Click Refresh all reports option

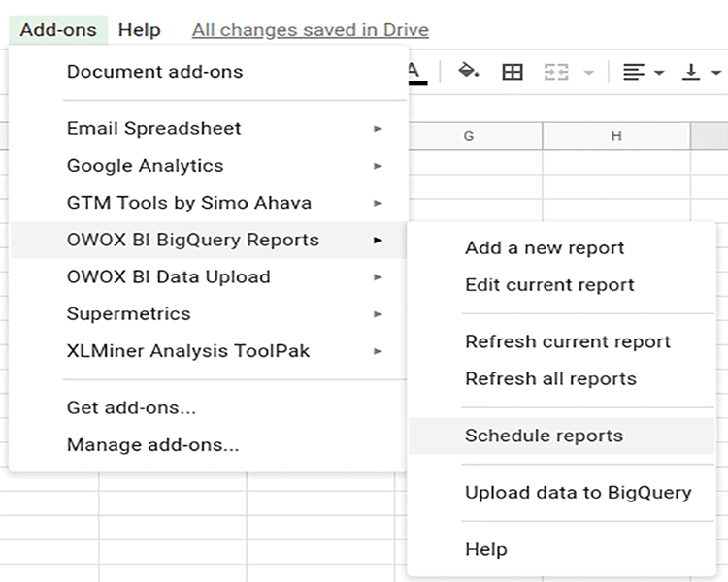(550, 379)
